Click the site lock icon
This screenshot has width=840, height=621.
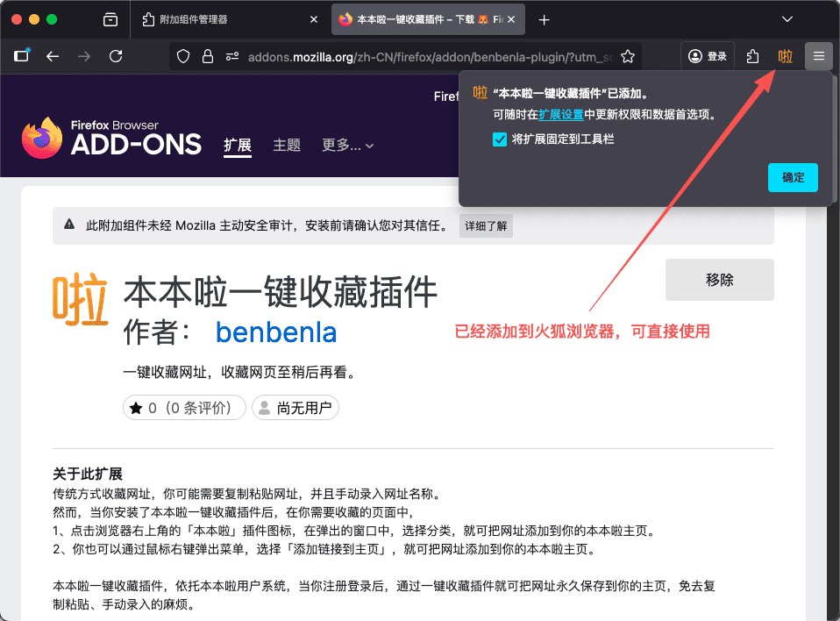coord(207,56)
